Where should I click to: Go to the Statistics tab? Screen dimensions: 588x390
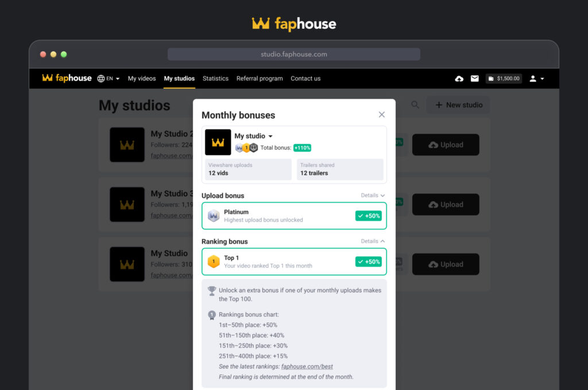[x=215, y=79]
